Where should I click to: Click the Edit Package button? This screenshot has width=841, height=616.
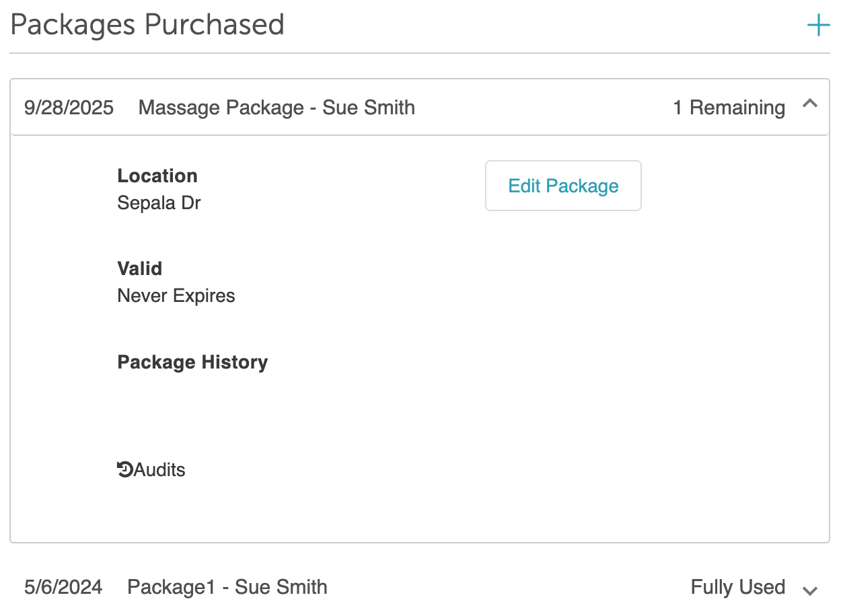pyautogui.click(x=563, y=186)
